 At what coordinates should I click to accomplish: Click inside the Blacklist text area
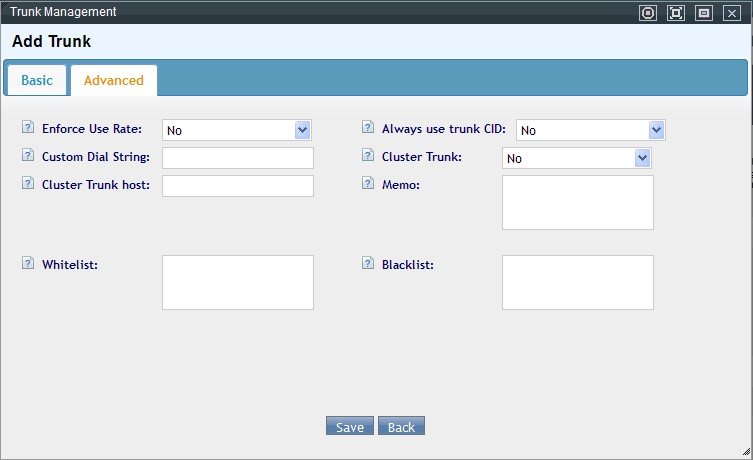[x=577, y=282]
